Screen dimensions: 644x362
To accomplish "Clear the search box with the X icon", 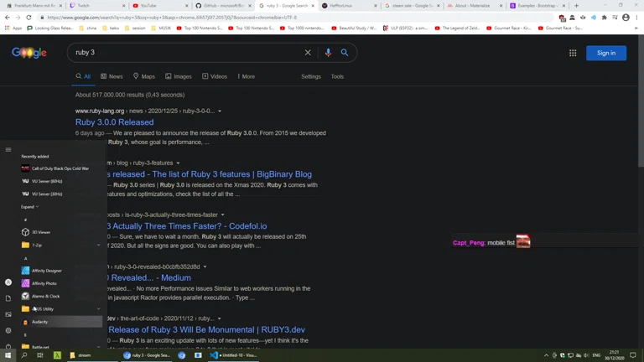I will point(308,53).
